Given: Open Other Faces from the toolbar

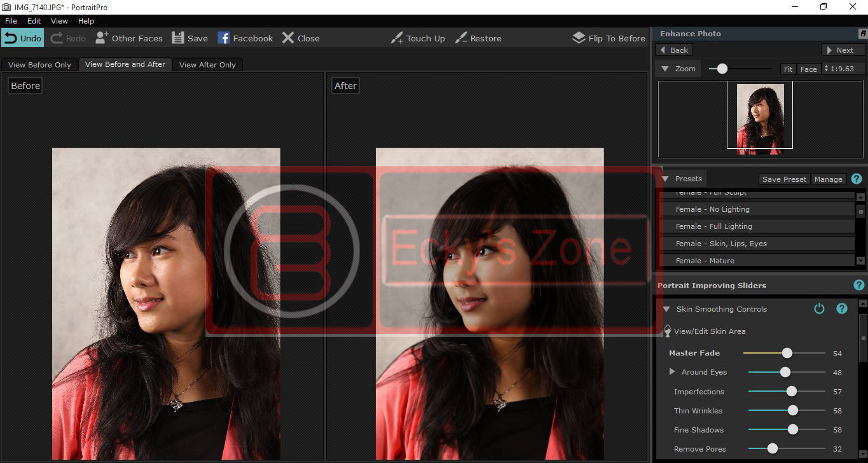Looking at the screenshot, I should click(129, 38).
